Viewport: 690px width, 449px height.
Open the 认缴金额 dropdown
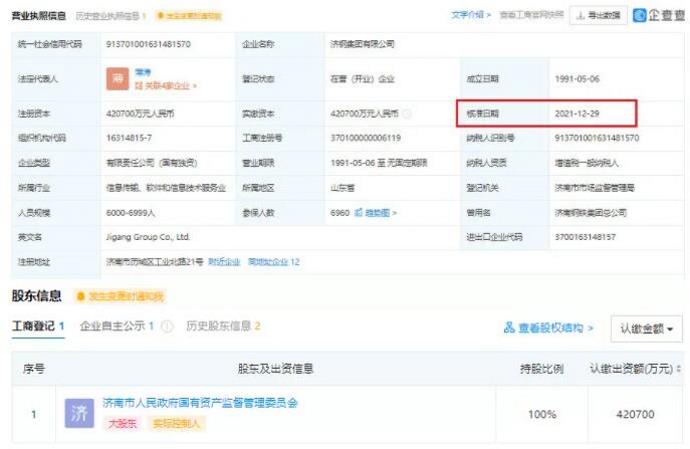pos(645,328)
